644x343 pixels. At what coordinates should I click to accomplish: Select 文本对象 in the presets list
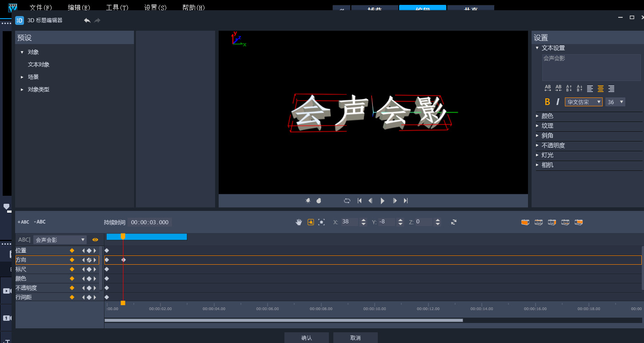coord(39,65)
